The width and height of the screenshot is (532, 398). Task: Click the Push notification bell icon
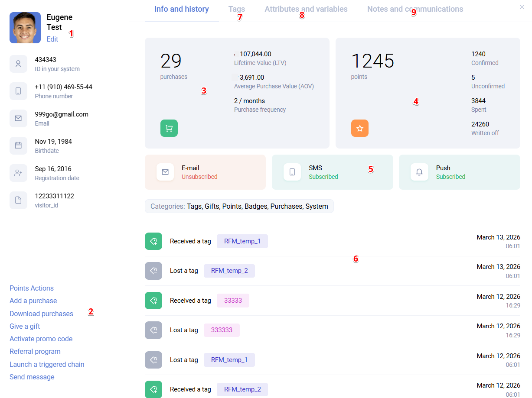coord(419,172)
